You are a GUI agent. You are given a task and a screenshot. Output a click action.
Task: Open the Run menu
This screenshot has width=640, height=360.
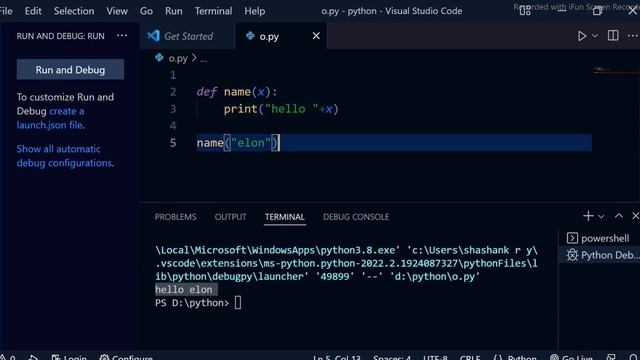(173, 11)
